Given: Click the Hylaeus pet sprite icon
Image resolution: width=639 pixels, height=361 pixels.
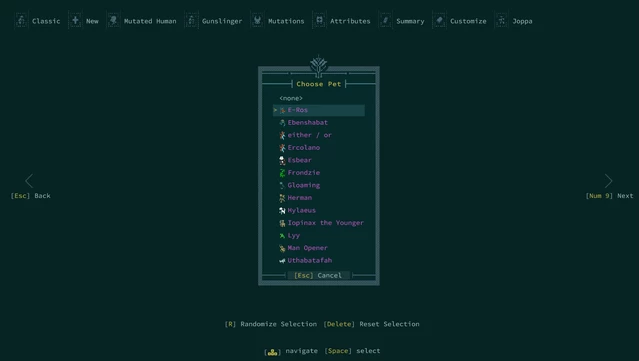Looking at the screenshot, I should (x=282, y=211).
